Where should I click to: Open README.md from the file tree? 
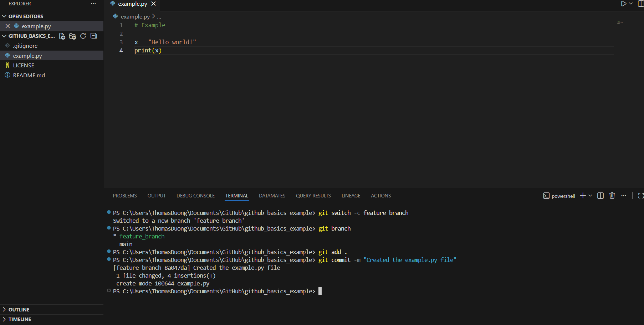[29, 75]
